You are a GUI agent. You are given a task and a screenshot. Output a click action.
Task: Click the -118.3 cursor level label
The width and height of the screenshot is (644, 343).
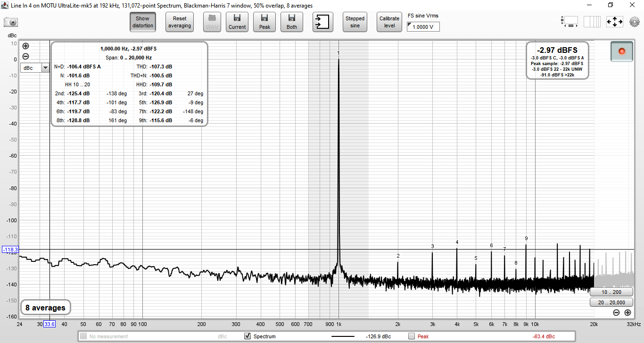[10, 249]
